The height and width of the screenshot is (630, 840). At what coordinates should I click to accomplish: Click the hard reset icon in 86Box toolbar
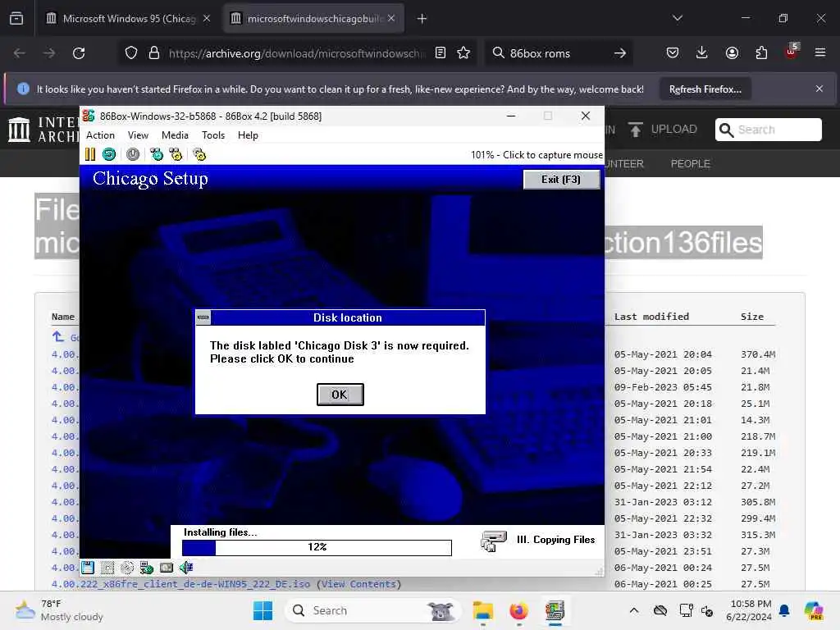click(x=109, y=155)
